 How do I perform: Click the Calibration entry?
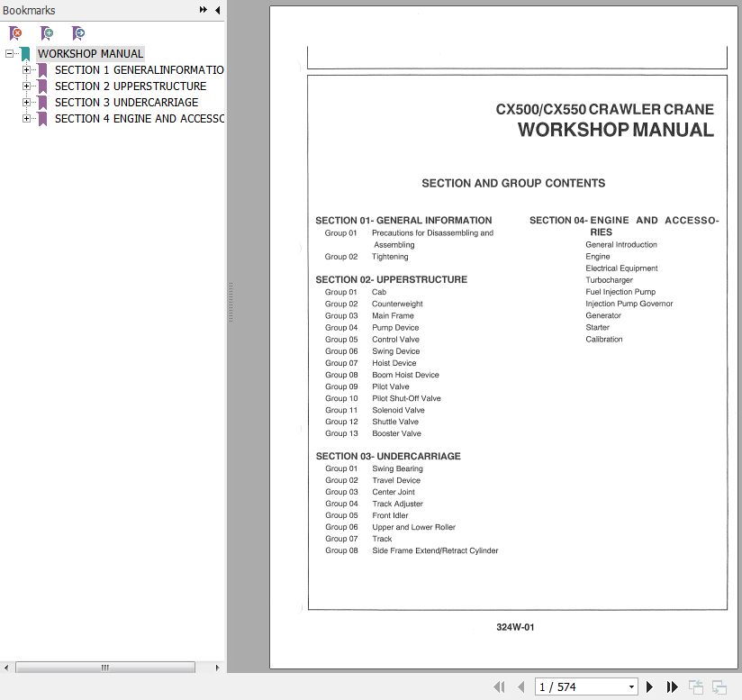(604, 340)
